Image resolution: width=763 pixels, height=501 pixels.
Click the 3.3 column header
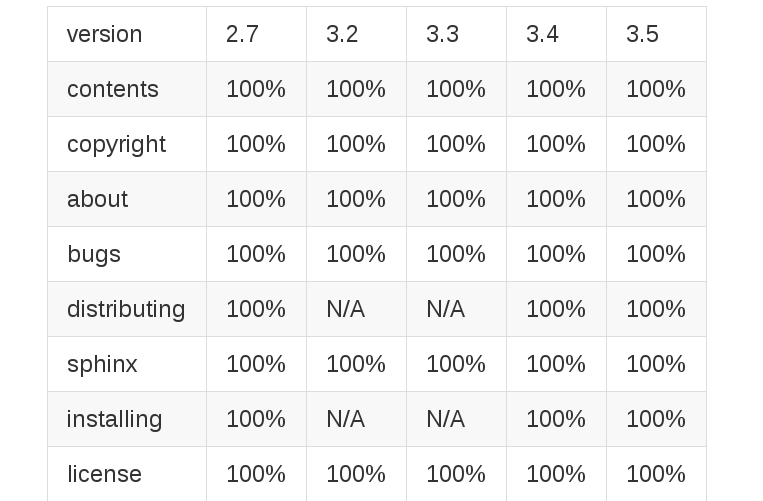click(x=456, y=35)
